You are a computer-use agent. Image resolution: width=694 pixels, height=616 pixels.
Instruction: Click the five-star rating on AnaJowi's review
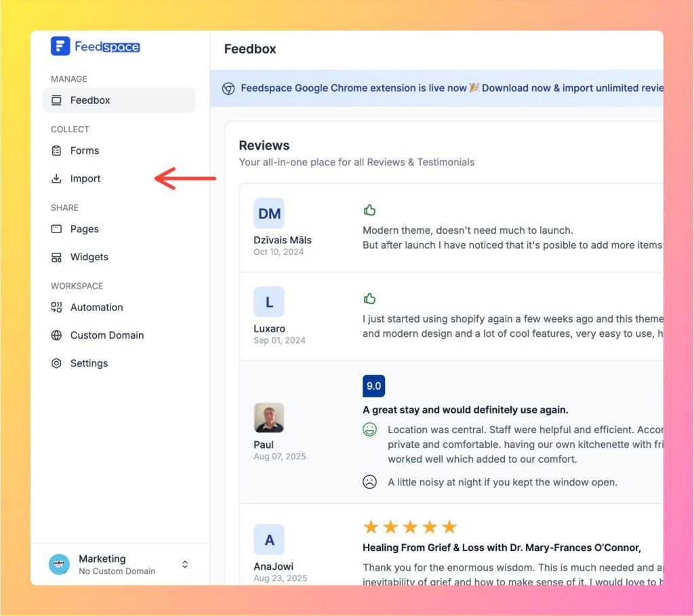pos(410,527)
